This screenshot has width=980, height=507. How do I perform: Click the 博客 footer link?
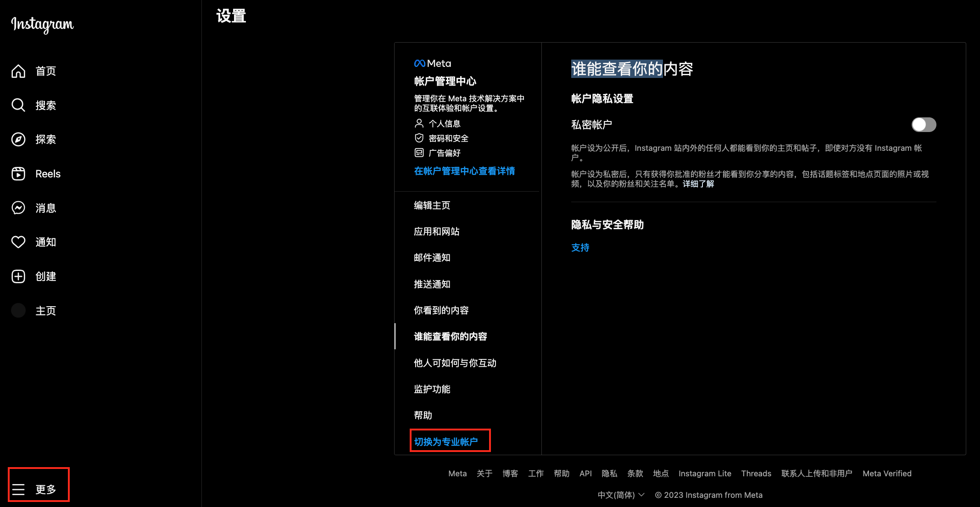click(x=510, y=474)
